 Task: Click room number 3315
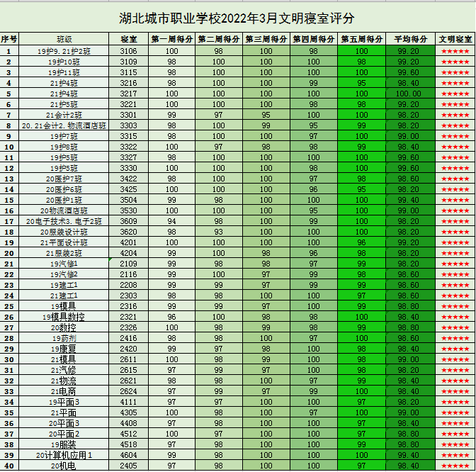click(128, 136)
